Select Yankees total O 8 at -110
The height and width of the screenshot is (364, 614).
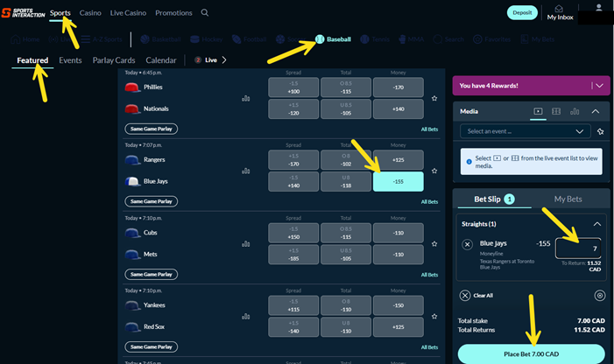(x=346, y=305)
